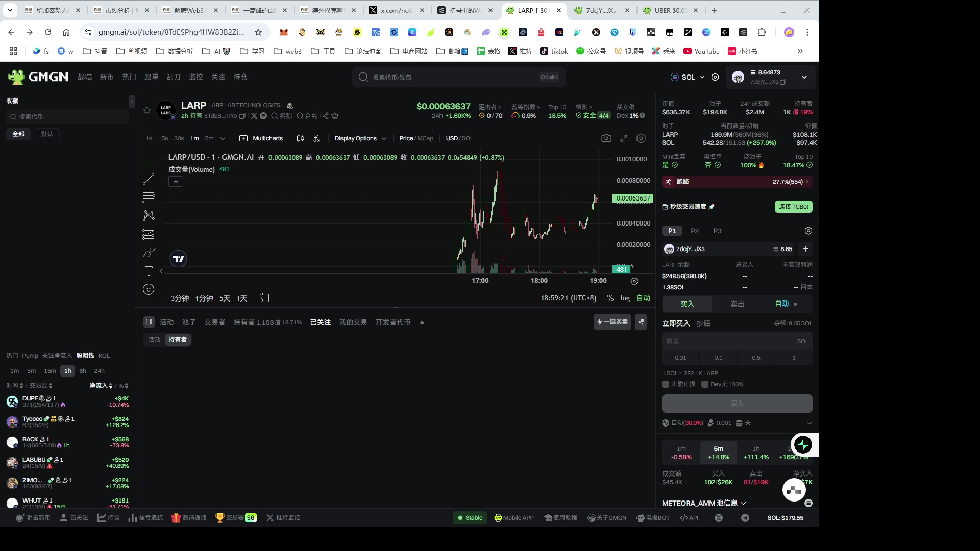The image size is (980, 551).
Task: Open the fullscreen chart icon
Action: [624, 138]
